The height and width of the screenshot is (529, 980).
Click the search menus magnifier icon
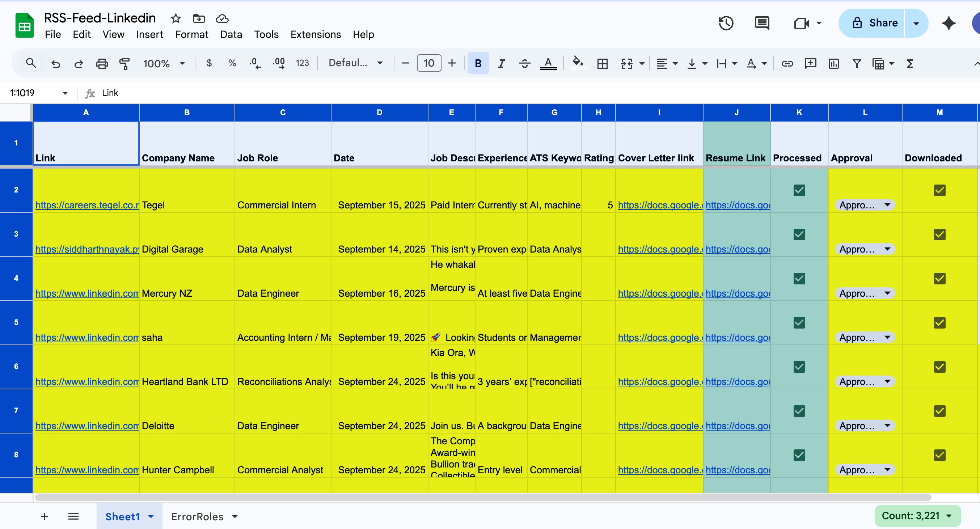click(x=31, y=63)
